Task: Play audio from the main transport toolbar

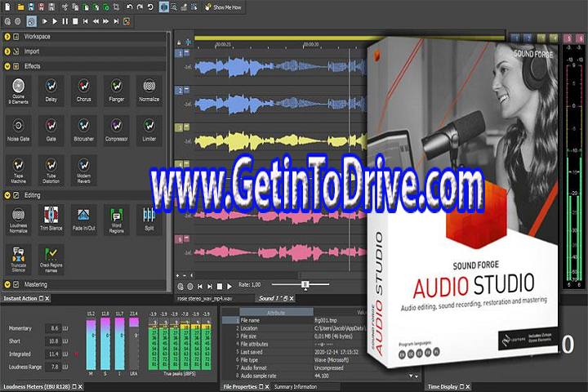Action: pyautogui.click(x=55, y=21)
